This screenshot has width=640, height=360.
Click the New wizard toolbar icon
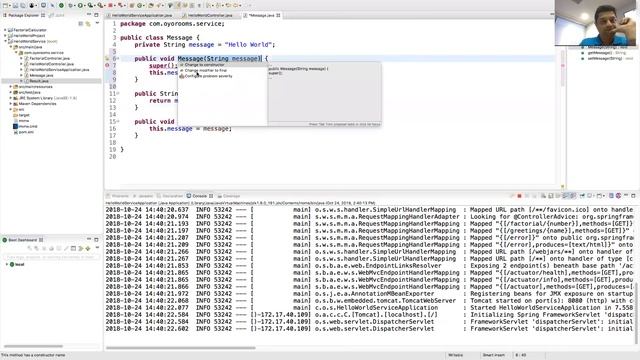click(6, 5)
